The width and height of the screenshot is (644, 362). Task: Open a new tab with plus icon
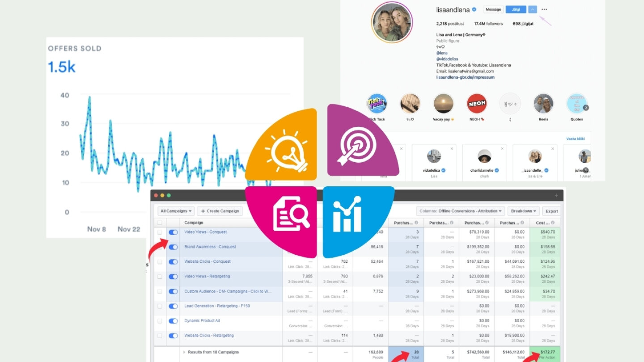point(556,195)
